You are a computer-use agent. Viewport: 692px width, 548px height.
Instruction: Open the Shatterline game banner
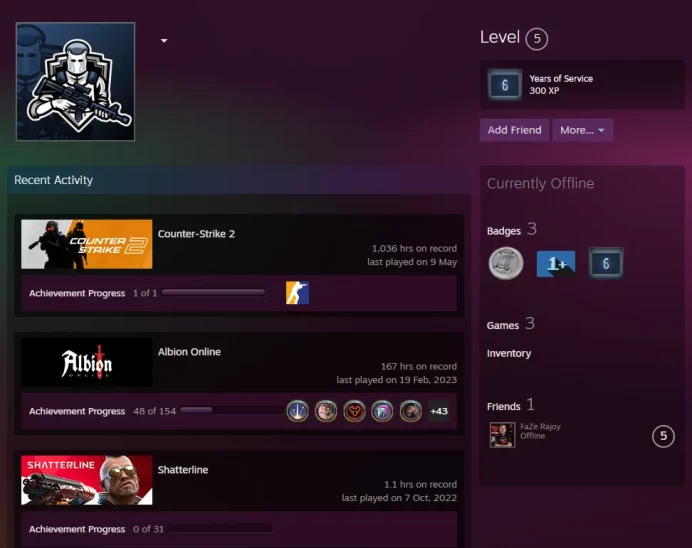click(x=87, y=480)
